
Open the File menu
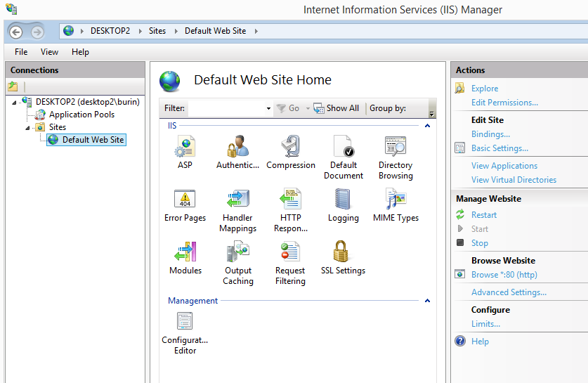(x=21, y=52)
